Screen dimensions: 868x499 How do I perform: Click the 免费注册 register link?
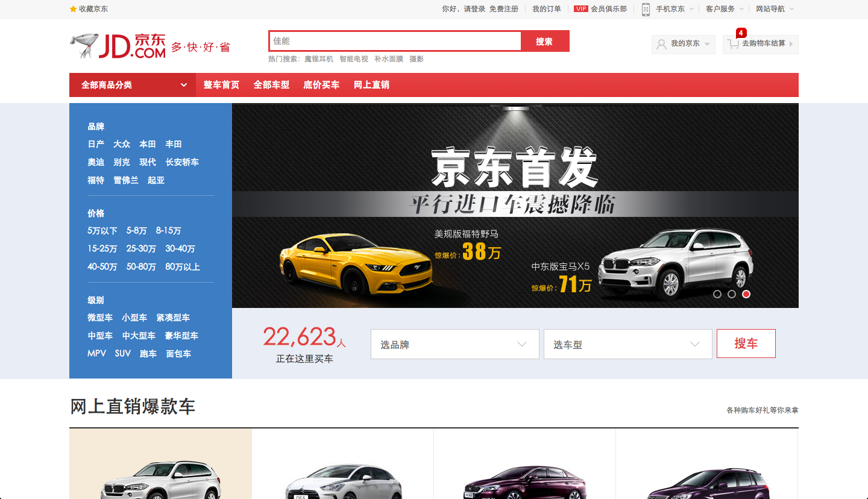[504, 9]
